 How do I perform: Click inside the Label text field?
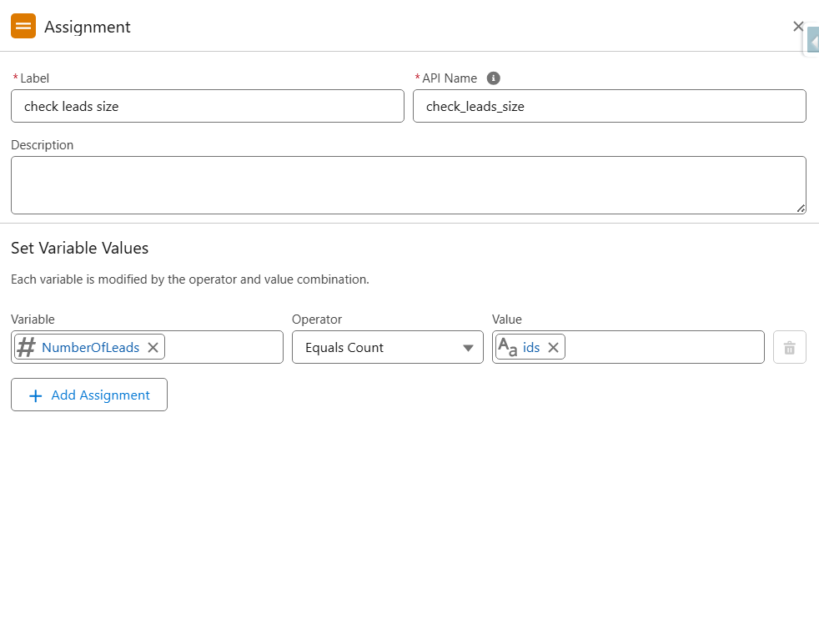coord(207,106)
